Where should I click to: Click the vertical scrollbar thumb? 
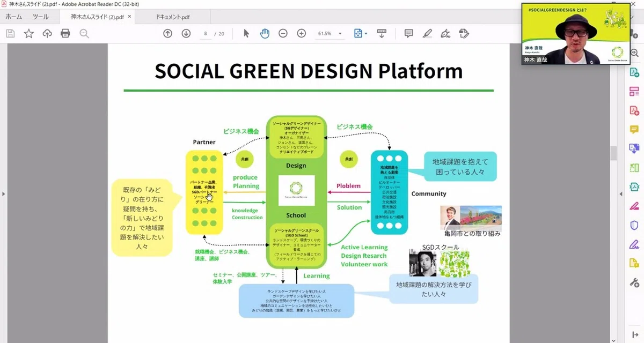click(614, 152)
